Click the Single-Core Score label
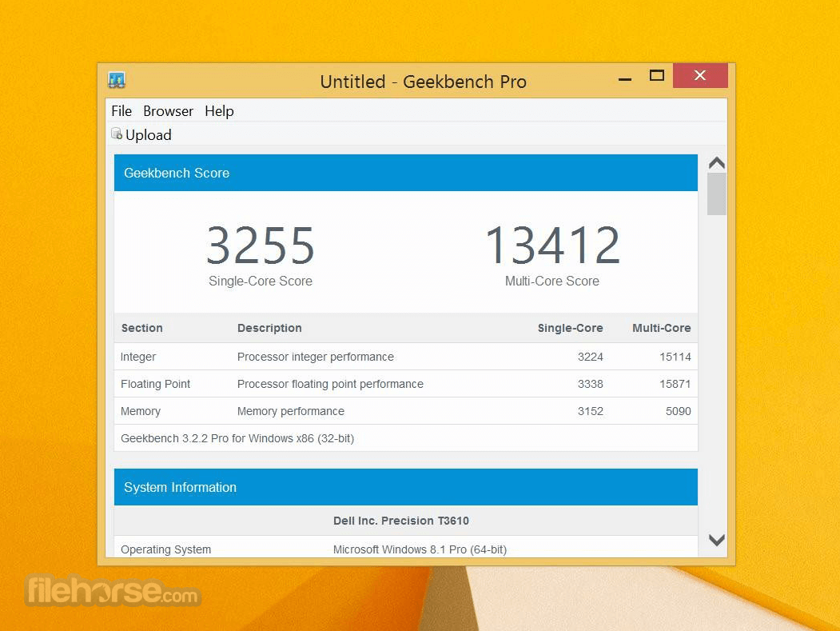 tap(261, 281)
